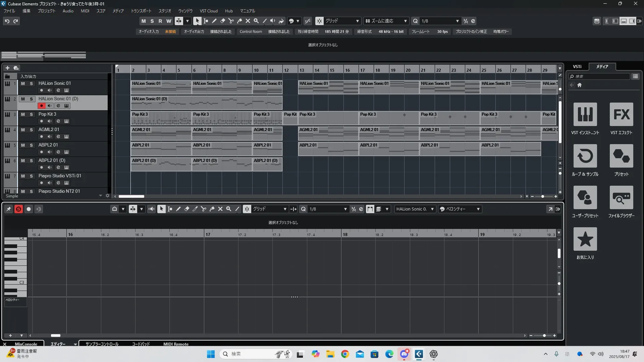Viewport: 644px width, 362px height.
Task: Open the VST Effects FX tile
Action: [x=621, y=115]
